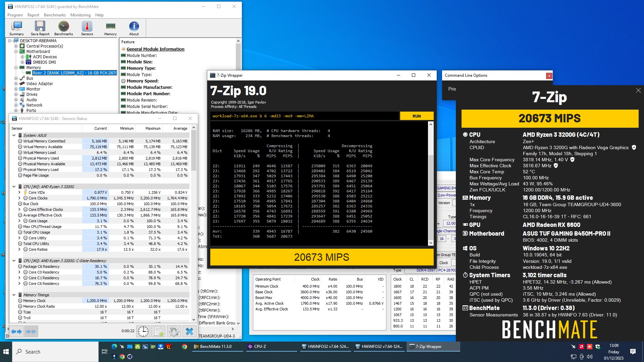This screenshot has width=644, height=362.
Task: Click the yellow RUN button in 7-Zip Wrapper
Action: [417, 116]
